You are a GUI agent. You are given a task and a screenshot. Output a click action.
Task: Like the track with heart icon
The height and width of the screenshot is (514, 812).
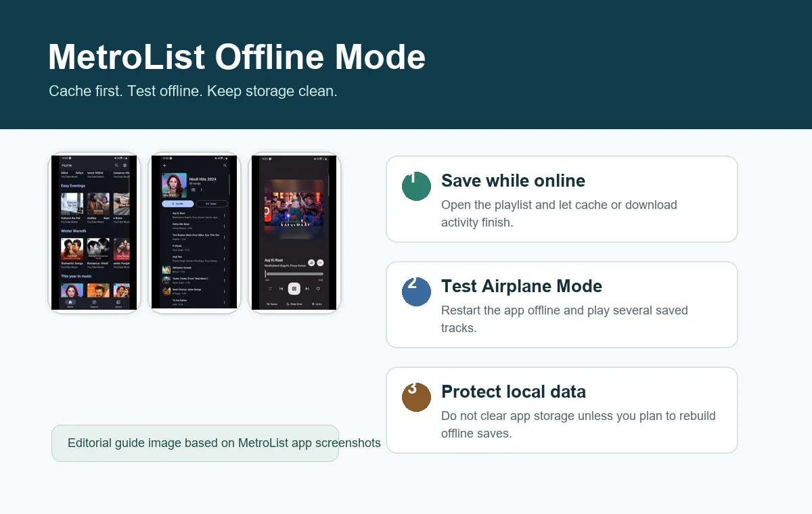(x=318, y=289)
